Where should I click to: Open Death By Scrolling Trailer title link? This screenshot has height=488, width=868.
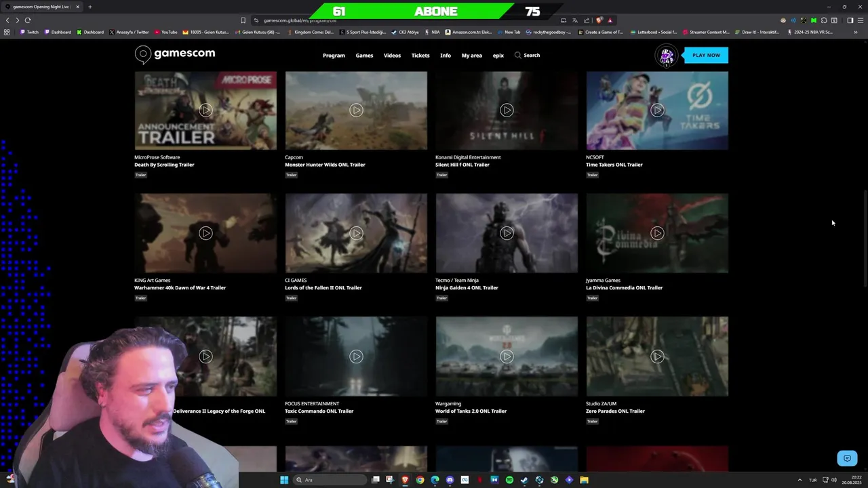tap(164, 165)
